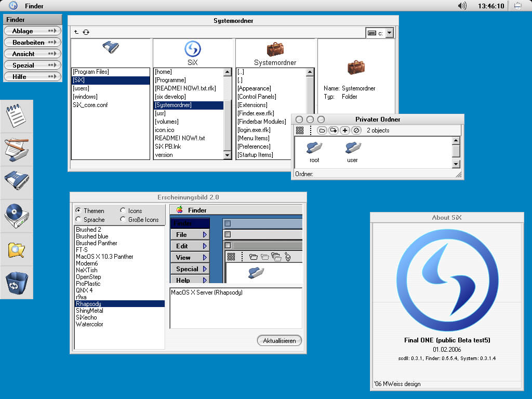Select the user folder icon
Image resolution: width=532 pixels, height=399 pixels.
click(353, 148)
